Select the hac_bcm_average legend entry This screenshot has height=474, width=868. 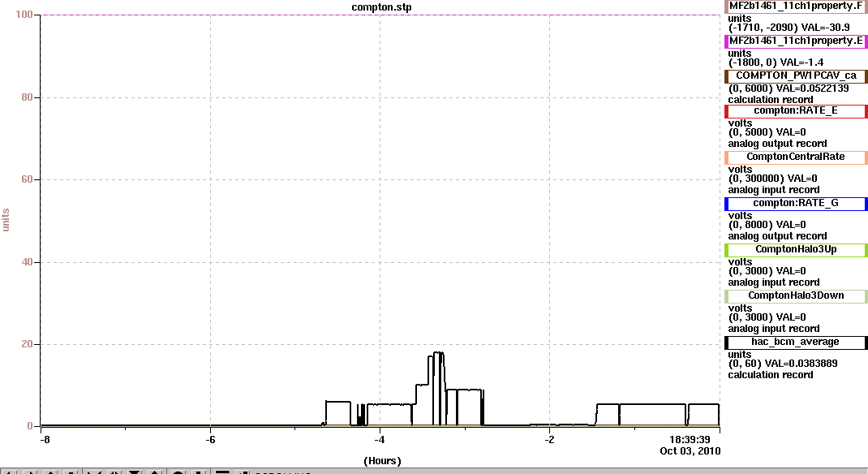pos(796,343)
